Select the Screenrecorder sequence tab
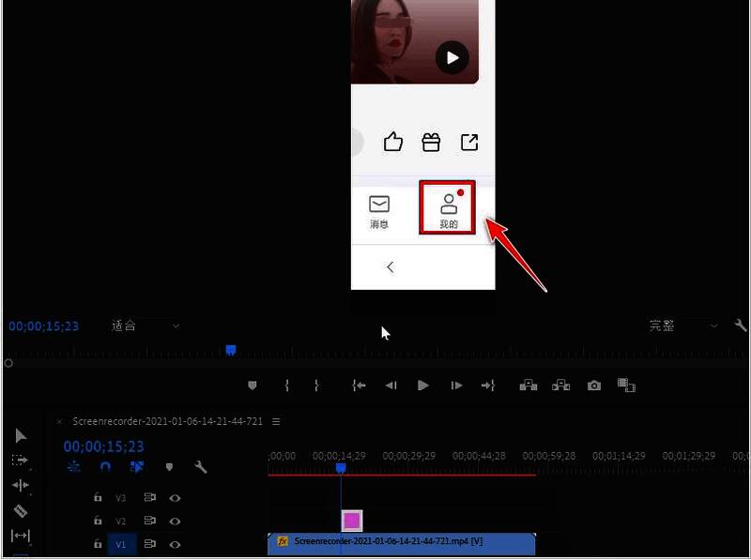 (x=169, y=421)
